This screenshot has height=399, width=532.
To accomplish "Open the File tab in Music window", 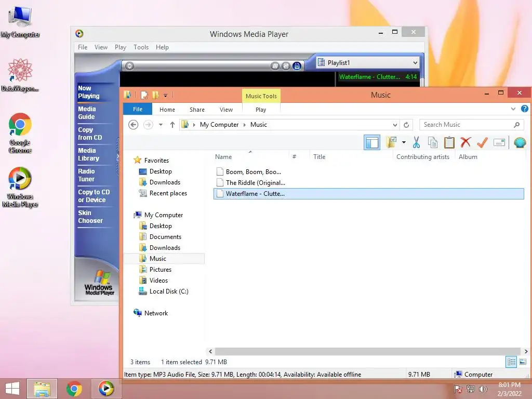I will pos(137,109).
